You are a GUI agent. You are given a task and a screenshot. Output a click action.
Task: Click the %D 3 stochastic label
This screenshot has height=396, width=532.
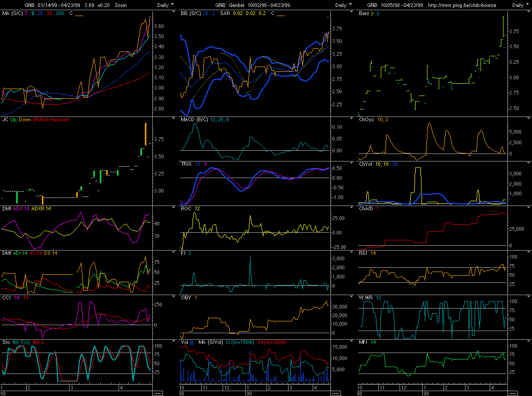(x=38, y=342)
